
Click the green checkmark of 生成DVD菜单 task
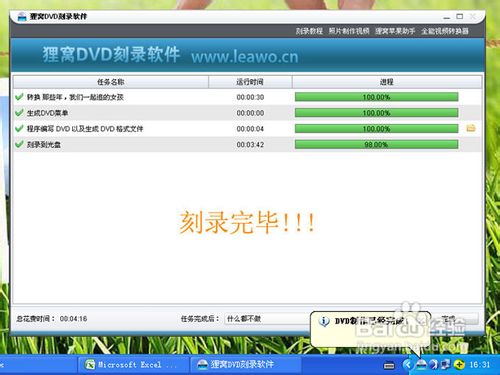19,113
